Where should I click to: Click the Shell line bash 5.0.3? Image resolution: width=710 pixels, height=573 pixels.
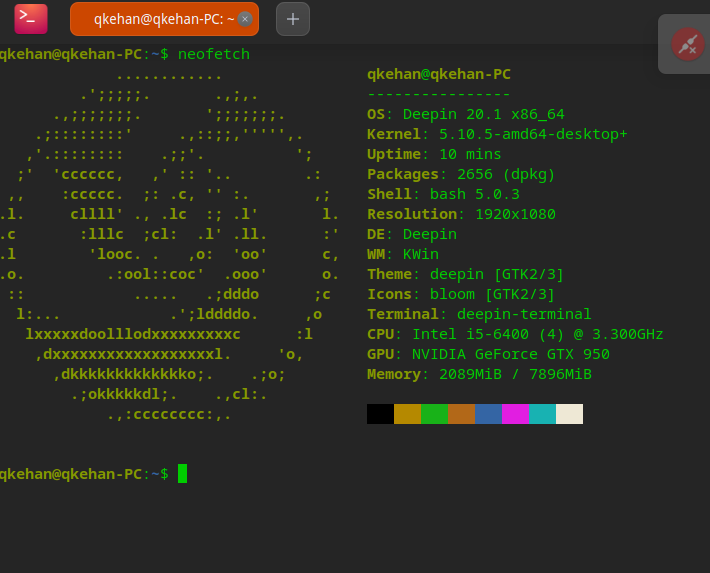click(443, 194)
